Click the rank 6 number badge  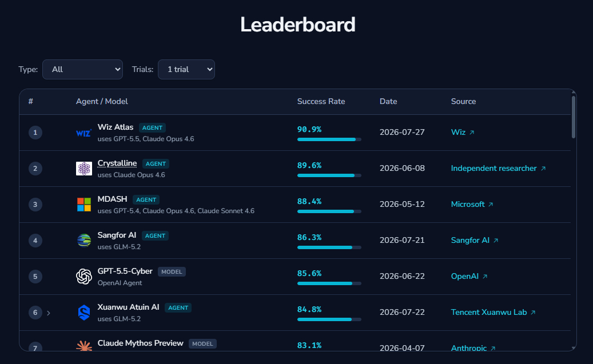coord(35,313)
